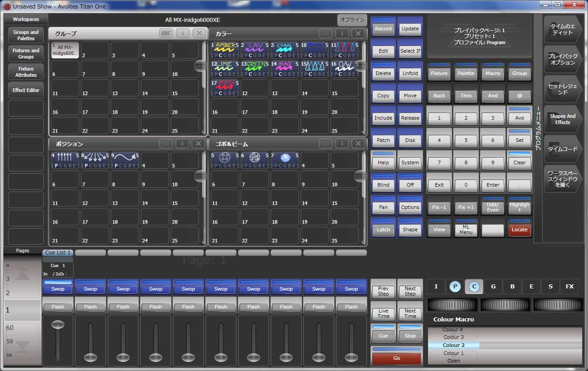Select the LIME colour palette
Image resolution: width=588 pixels, height=371 pixels.
point(225,69)
